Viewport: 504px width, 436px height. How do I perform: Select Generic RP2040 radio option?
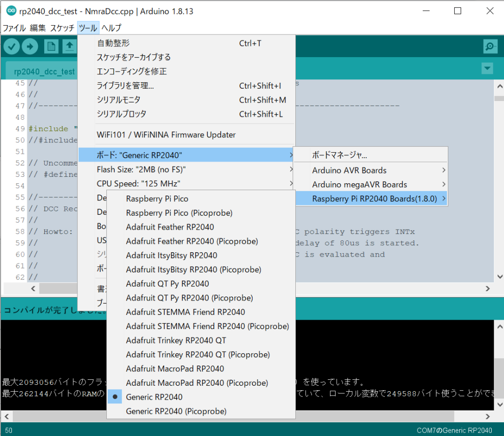click(154, 397)
